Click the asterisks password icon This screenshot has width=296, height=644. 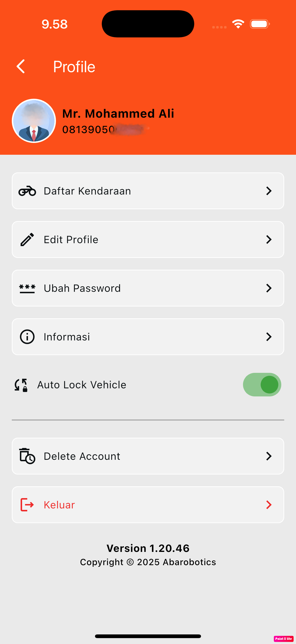click(27, 288)
